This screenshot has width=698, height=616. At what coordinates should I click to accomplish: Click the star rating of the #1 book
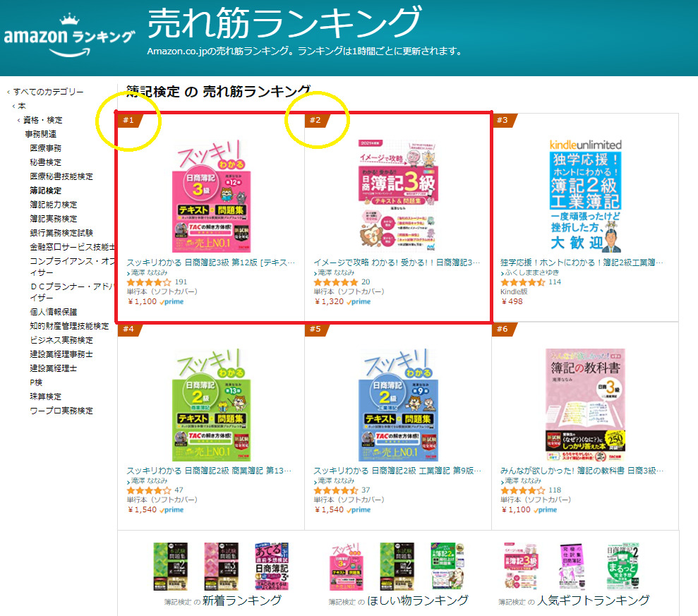pyautogui.click(x=149, y=282)
